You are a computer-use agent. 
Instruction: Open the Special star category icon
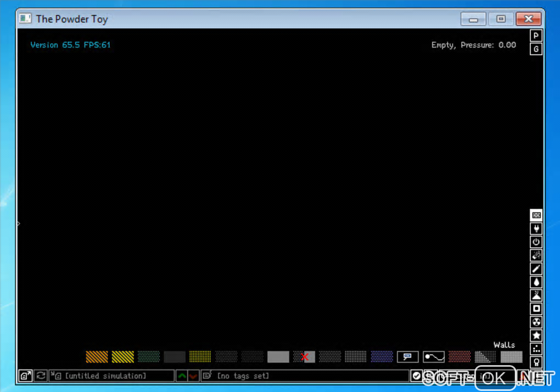click(x=536, y=335)
